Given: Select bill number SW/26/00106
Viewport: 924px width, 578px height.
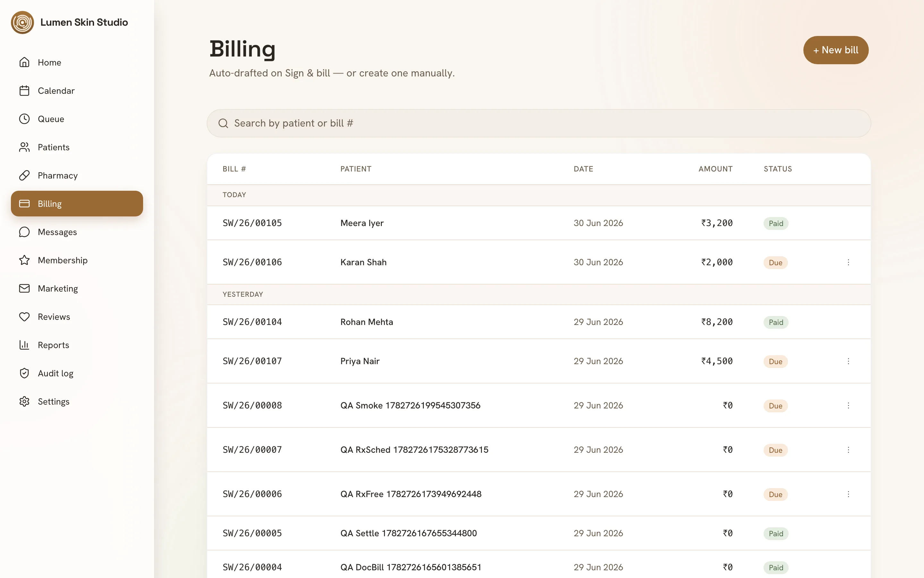Looking at the screenshot, I should point(252,262).
